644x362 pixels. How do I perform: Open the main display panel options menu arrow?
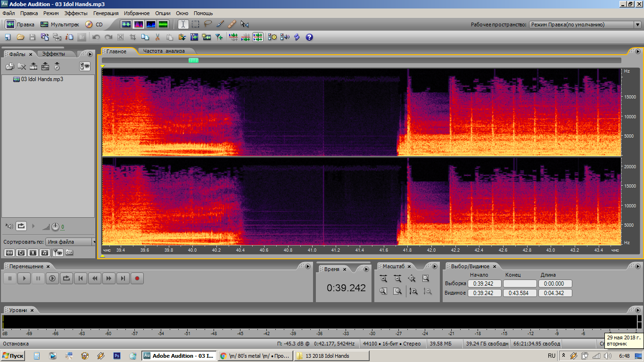coord(637,51)
